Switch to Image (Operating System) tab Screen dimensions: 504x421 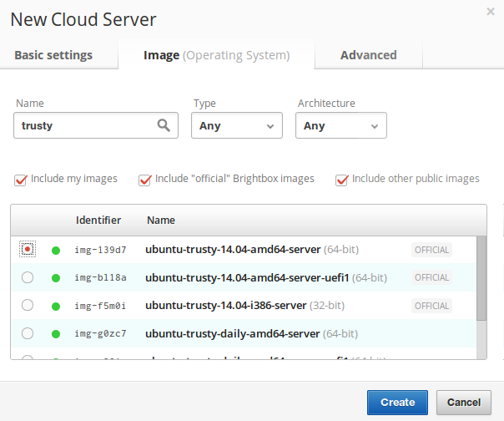click(x=217, y=55)
